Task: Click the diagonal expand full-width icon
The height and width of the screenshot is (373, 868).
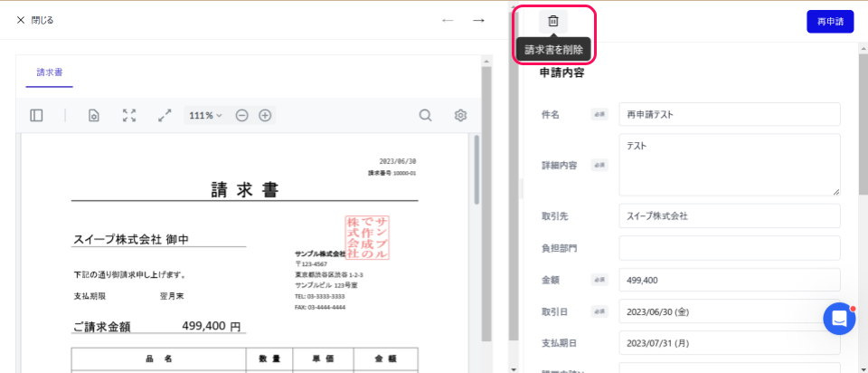Action: (165, 115)
